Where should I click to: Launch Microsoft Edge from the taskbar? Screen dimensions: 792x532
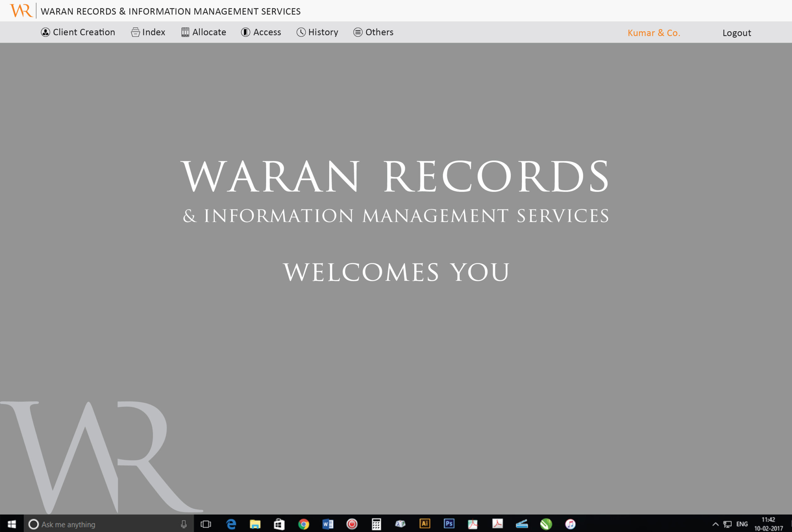231,524
